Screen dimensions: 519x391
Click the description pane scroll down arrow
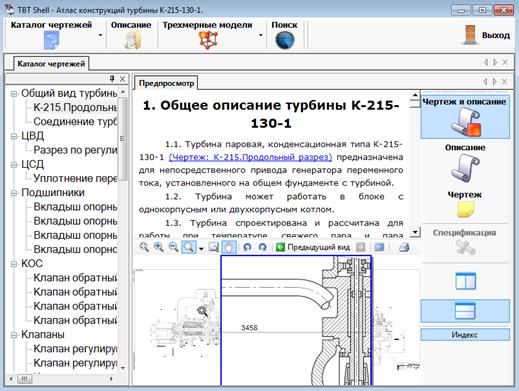[415, 232]
